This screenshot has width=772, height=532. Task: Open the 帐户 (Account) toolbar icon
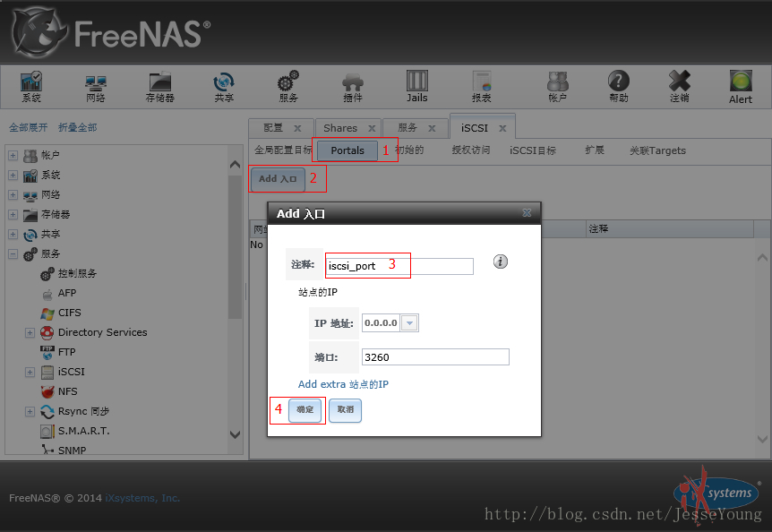[557, 87]
